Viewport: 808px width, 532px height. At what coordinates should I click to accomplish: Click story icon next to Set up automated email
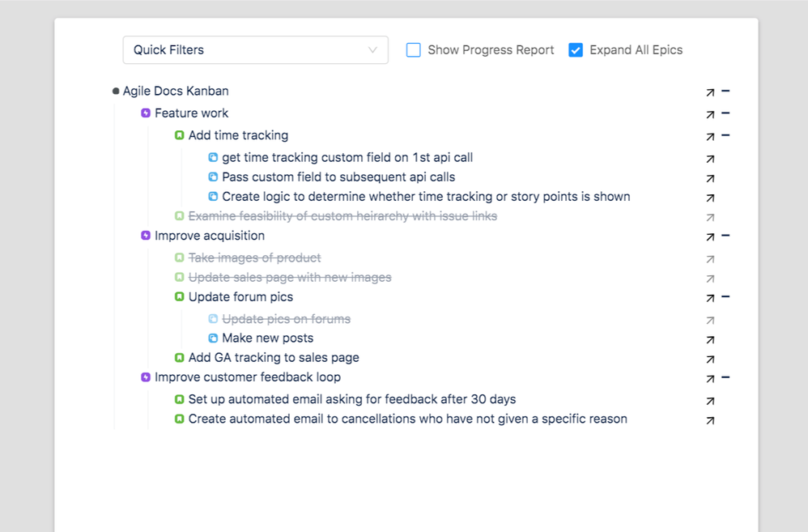tap(179, 399)
